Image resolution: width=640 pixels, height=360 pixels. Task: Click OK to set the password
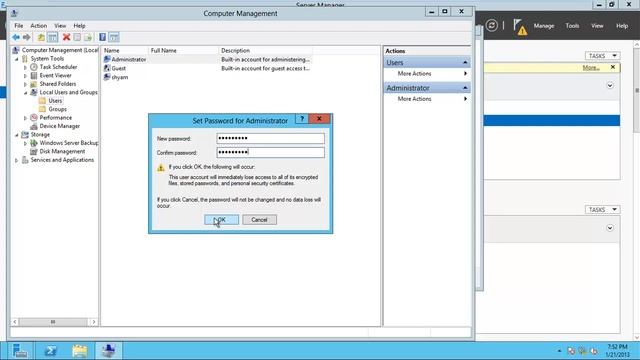coord(221,220)
